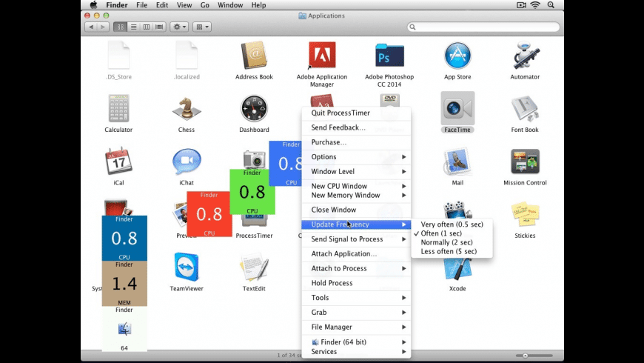This screenshot has width=644, height=363.
Task: Expand New CPU Window submenu
Action: click(356, 186)
